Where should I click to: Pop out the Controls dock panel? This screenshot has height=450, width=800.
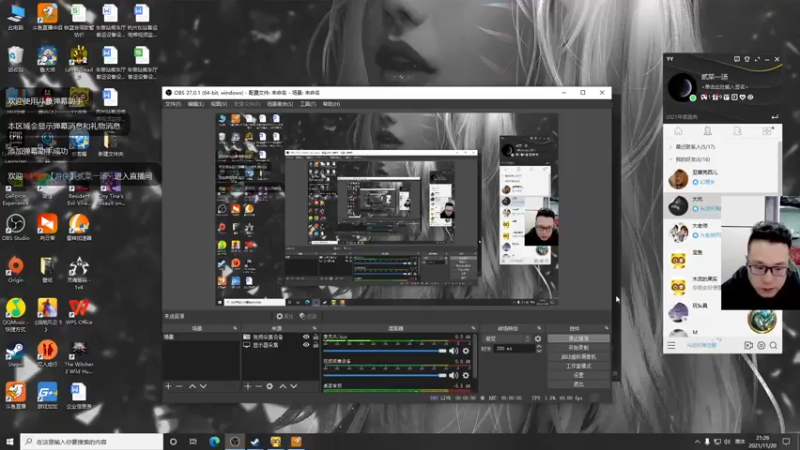[x=607, y=328]
